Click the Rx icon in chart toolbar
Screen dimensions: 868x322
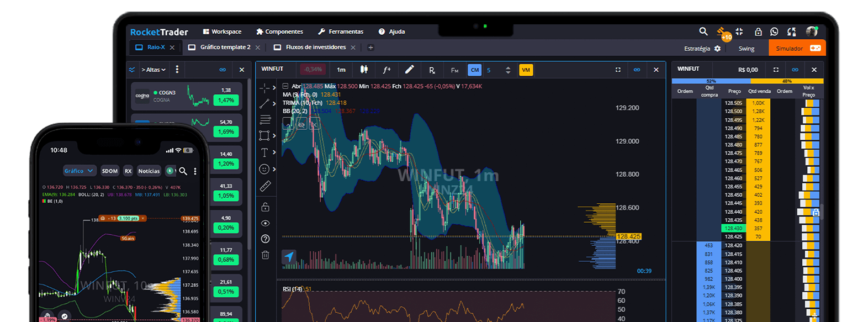[x=432, y=70]
